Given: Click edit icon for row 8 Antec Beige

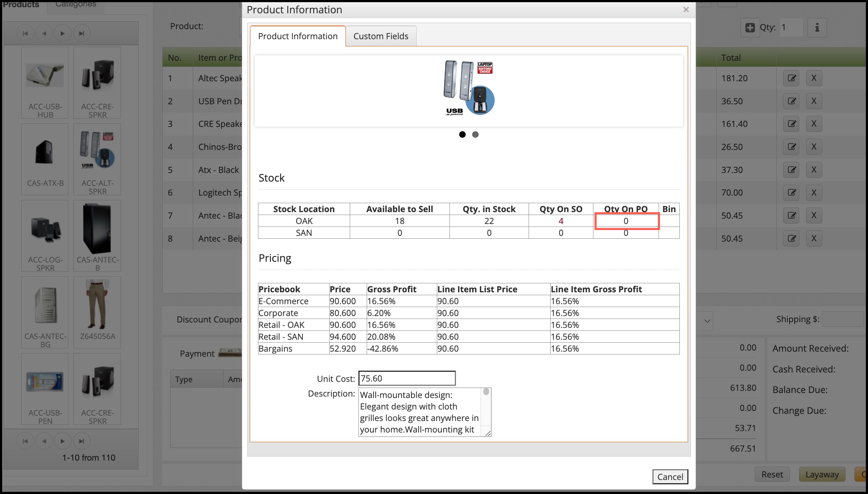Looking at the screenshot, I should point(791,238).
